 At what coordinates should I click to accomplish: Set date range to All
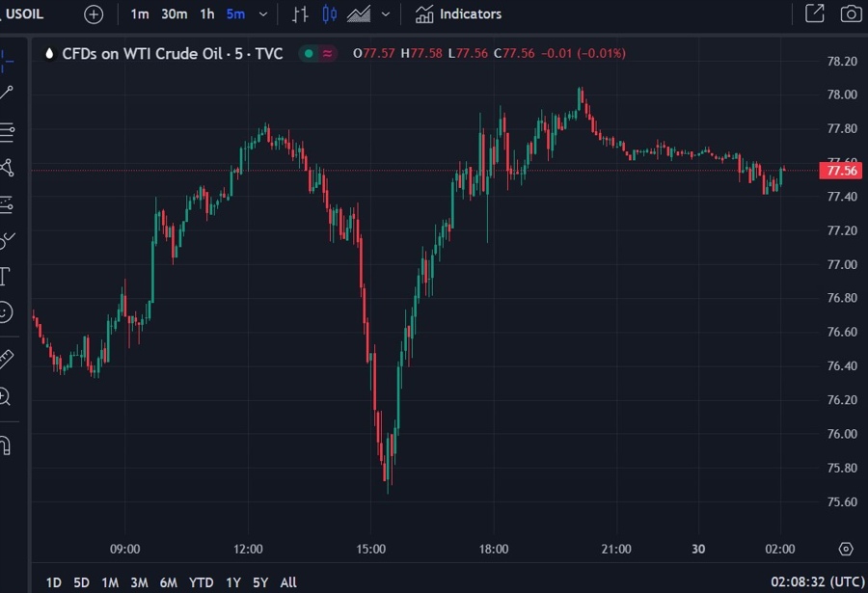[288, 582]
